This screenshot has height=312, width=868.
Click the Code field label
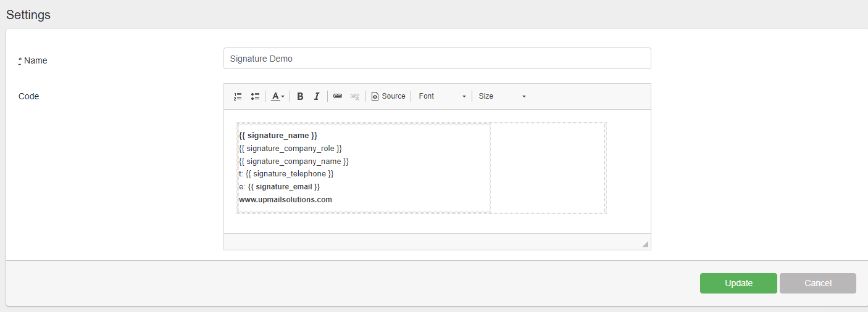[29, 96]
